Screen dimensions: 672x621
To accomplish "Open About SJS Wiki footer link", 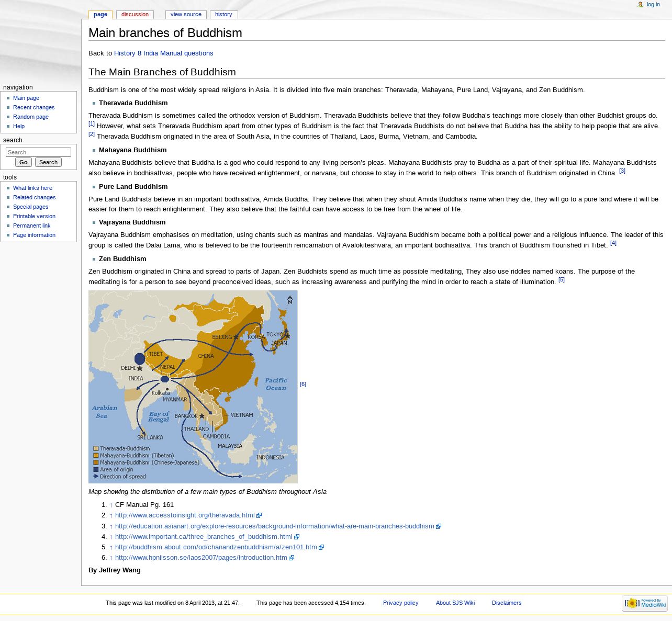I will [455, 603].
